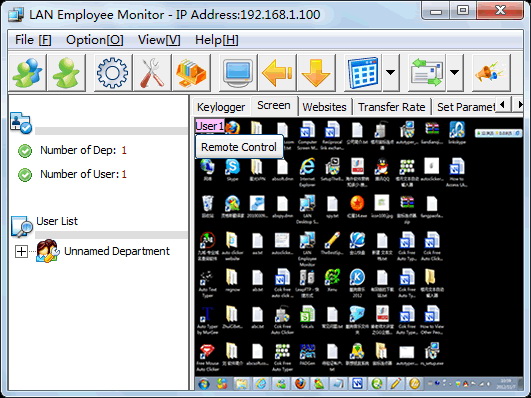Screen dimensions: 531x398
Task: Close the LAN Employee Monitor window
Action: click(x=500, y=11)
